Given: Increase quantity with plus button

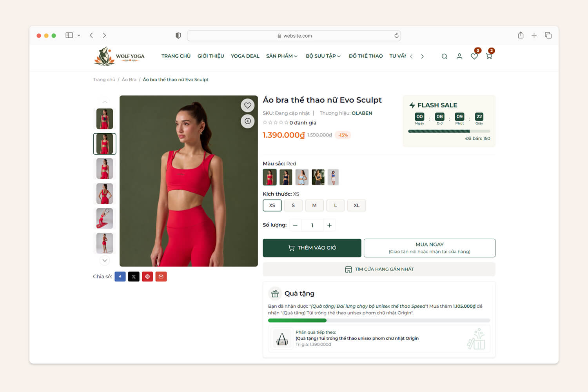Looking at the screenshot, I should point(329,225).
